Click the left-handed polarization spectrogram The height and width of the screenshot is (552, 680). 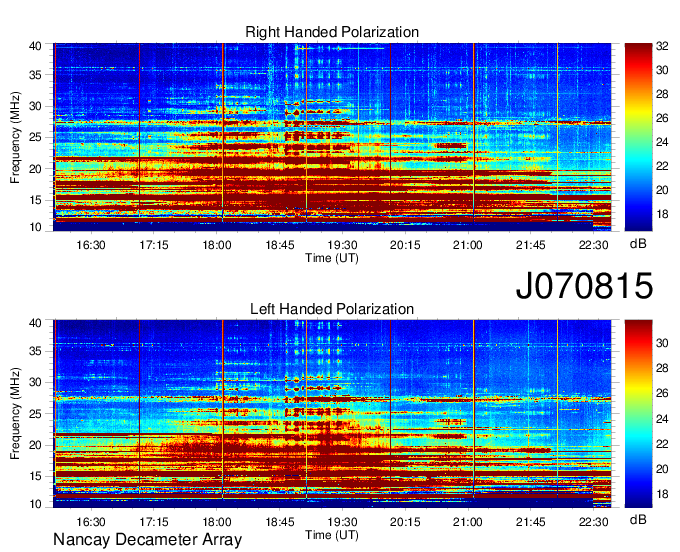tap(332, 414)
